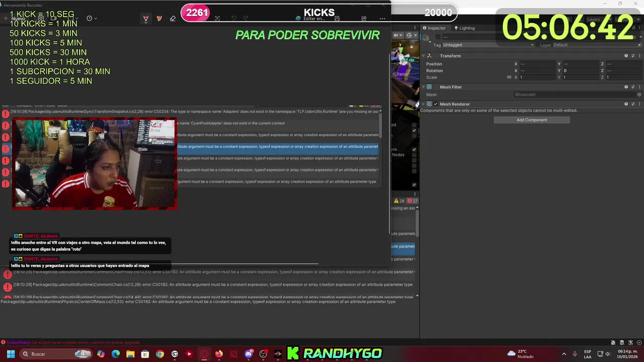The width and height of the screenshot is (644, 362).
Task: Click the Add Component button
Action: tap(532, 120)
